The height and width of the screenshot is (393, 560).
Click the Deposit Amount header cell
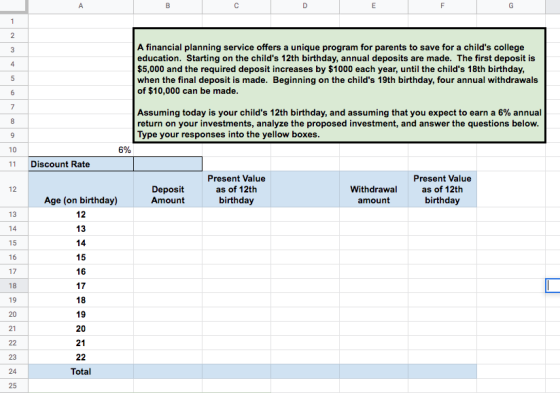(168, 189)
